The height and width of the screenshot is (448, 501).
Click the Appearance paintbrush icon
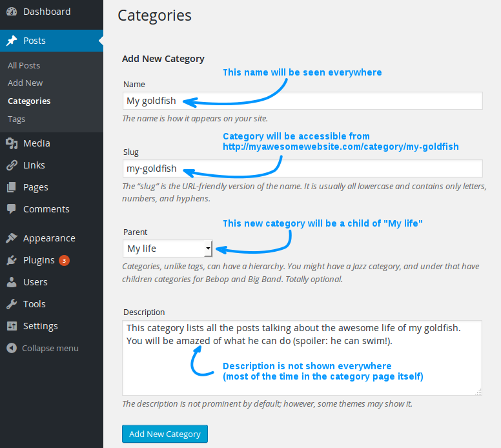point(12,238)
